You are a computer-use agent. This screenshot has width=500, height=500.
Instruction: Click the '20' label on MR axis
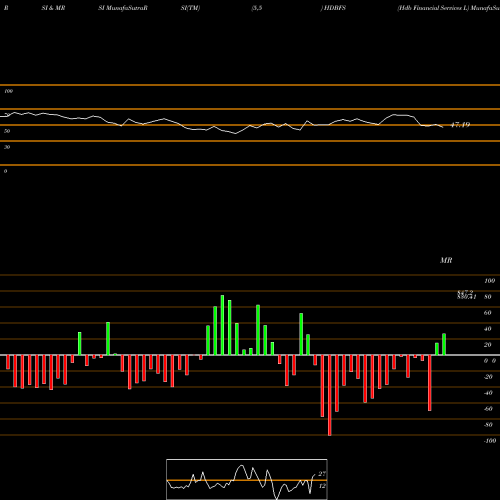(x=488, y=345)
